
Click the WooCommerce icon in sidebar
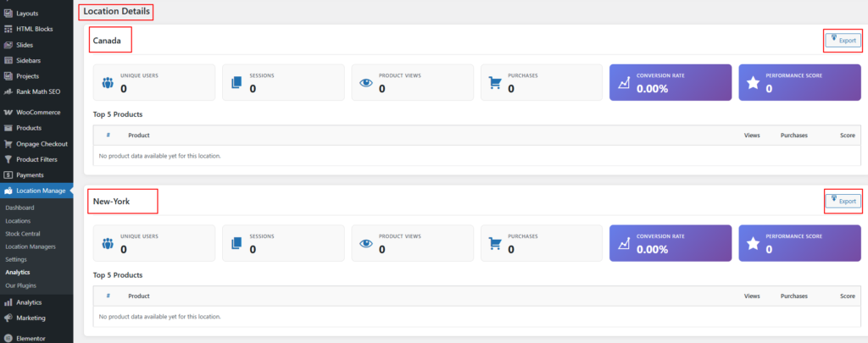(x=8, y=112)
